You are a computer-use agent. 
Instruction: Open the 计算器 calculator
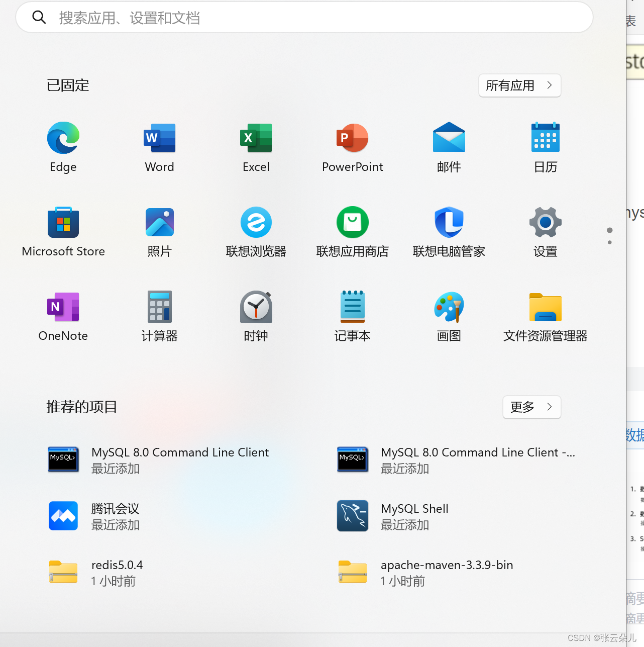(x=160, y=306)
